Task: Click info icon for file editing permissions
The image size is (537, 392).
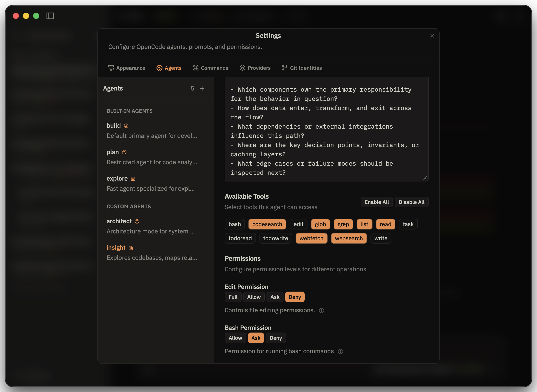Action: pos(322,311)
